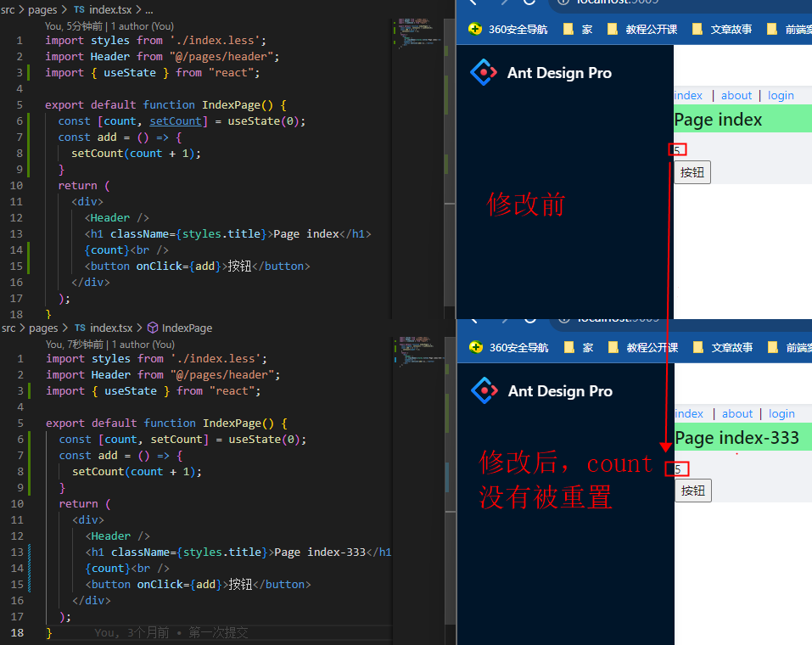This screenshot has width=812, height=645.
Task: Select the index.tsx breadcrumb in the lower editor
Action: (111, 328)
